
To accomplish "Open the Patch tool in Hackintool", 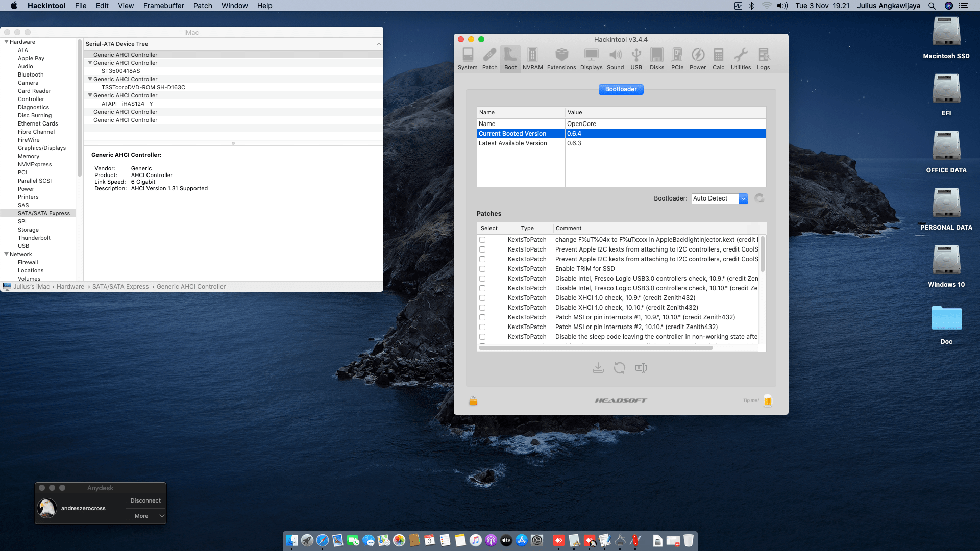I will (489, 59).
